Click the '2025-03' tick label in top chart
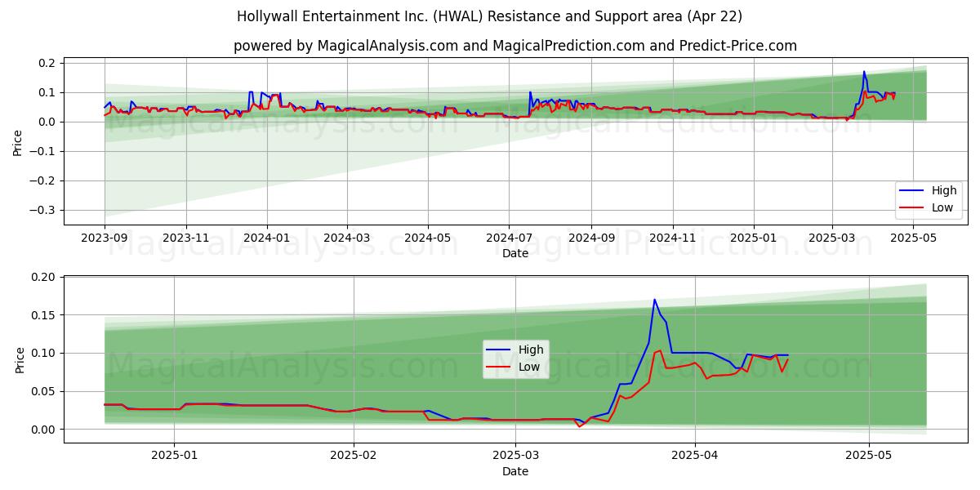Viewport: 980px width, 490px height. click(x=832, y=237)
